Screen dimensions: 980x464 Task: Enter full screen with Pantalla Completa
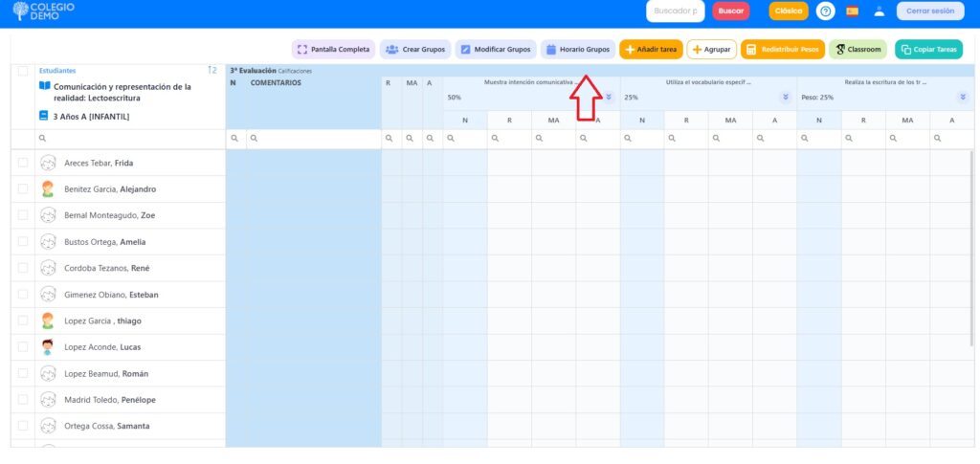[333, 49]
